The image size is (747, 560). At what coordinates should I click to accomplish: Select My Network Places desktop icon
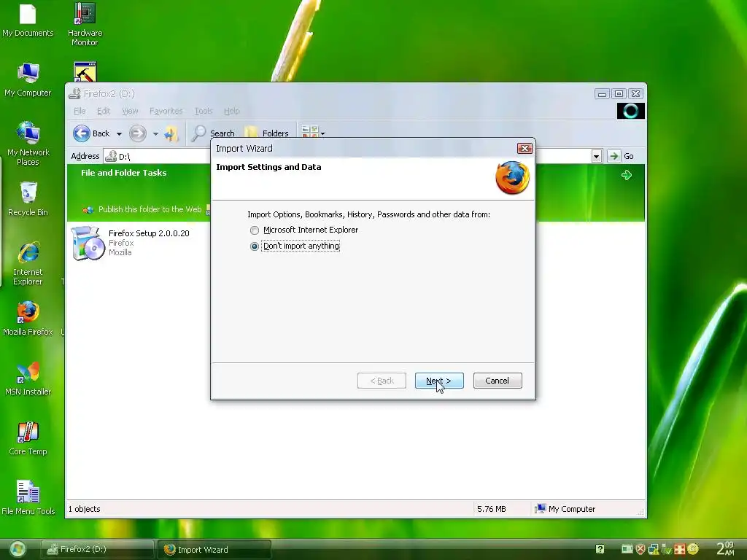point(28,144)
